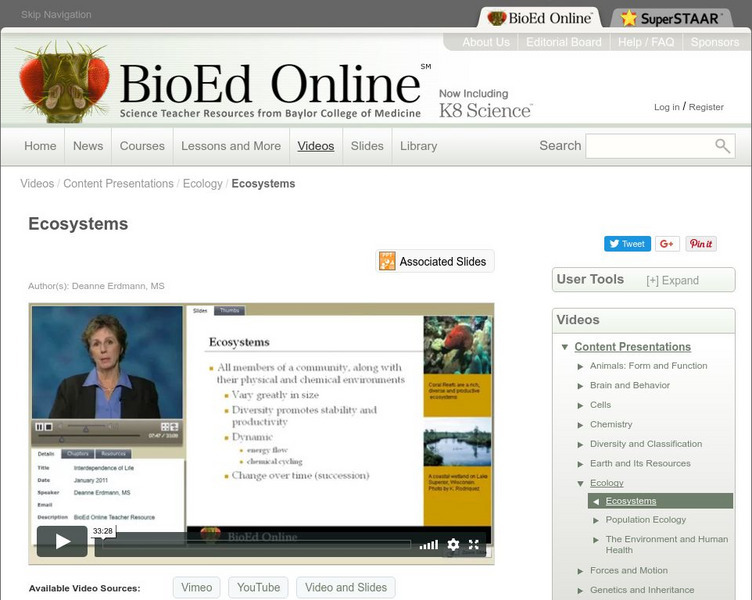The width and height of the screenshot is (752, 600).
Task: Play the video with the large play button
Action: point(62,541)
